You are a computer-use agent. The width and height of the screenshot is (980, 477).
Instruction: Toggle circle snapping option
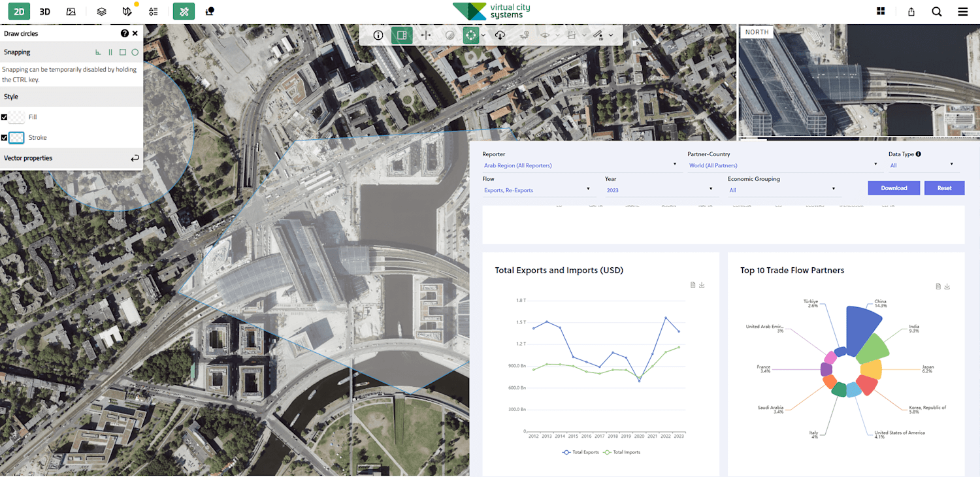coord(135,52)
